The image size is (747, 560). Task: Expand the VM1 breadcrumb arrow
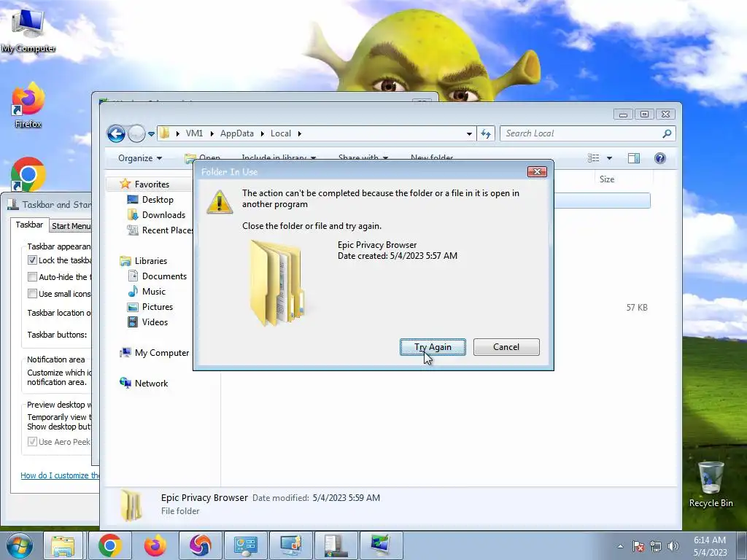212,134
